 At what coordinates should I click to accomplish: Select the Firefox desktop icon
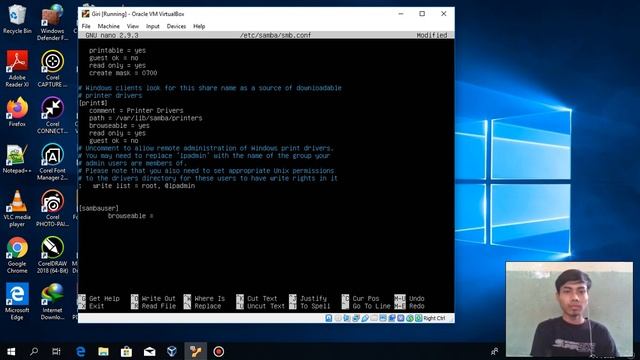[x=17, y=112]
